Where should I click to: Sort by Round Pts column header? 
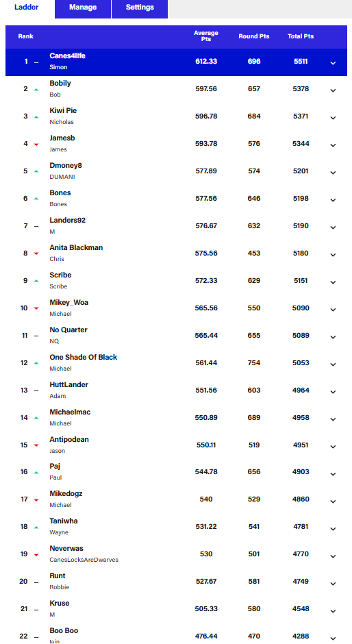tap(254, 36)
